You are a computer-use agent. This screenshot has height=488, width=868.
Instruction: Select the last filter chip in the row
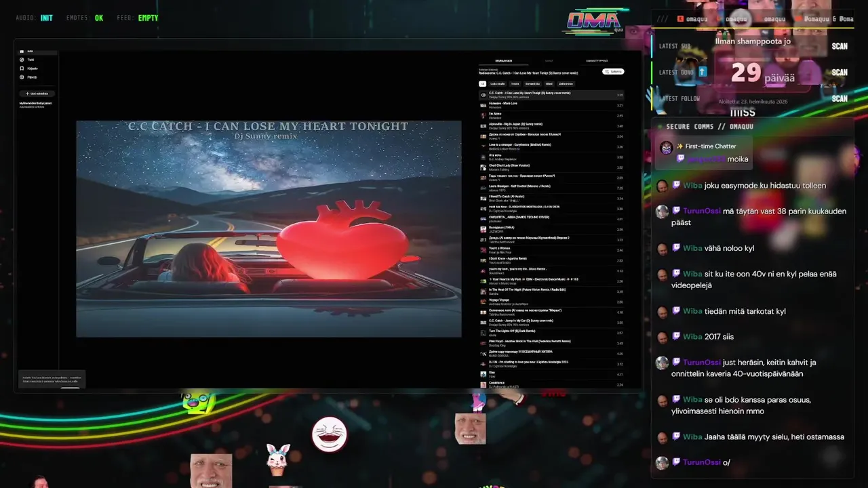tap(566, 84)
